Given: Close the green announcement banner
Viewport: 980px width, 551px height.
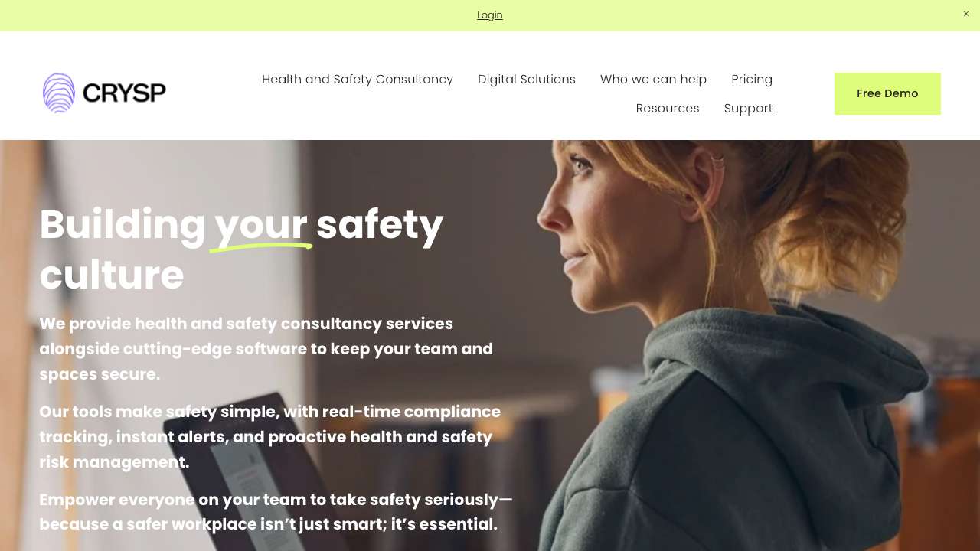Looking at the screenshot, I should pyautogui.click(x=966, y=14).
